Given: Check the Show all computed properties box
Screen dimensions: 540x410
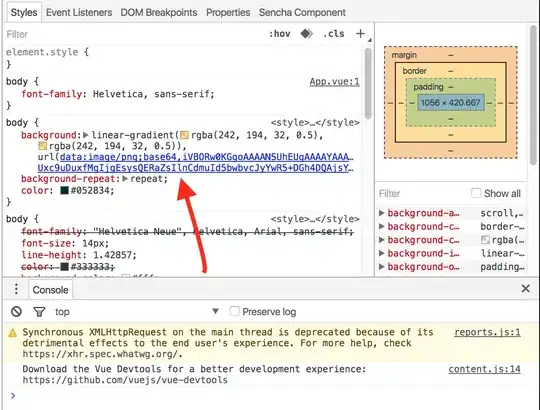Looking at the screenshot, I should (476, 193).
